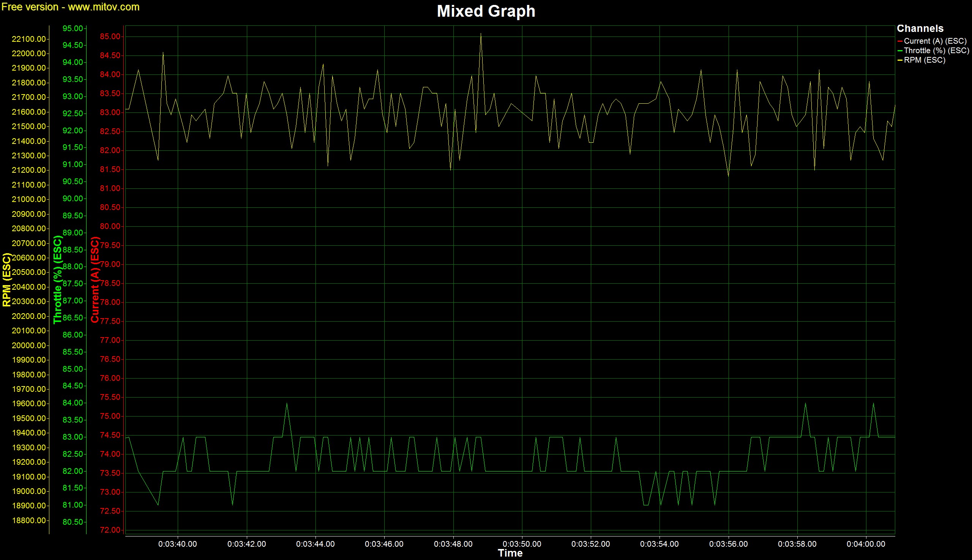This screenshot has width=972, height=560.
Task: Select Throttle (%) (ESC) legend entry text
Action: [936, 51]
